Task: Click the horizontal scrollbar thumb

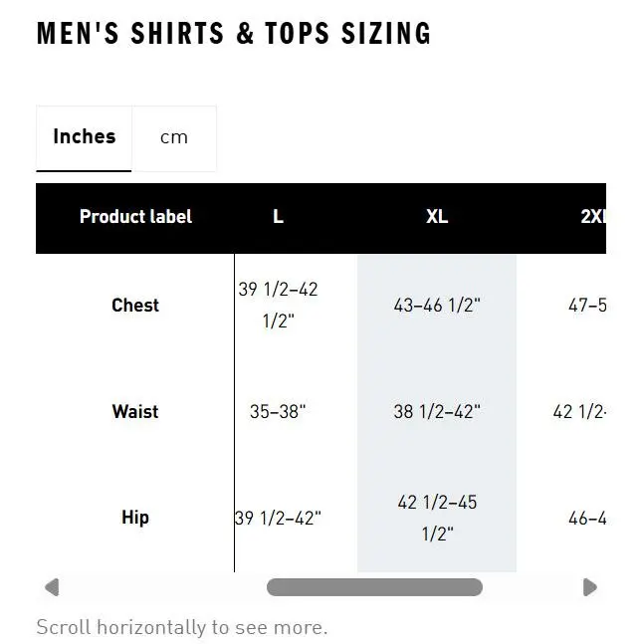Action: 374,587
